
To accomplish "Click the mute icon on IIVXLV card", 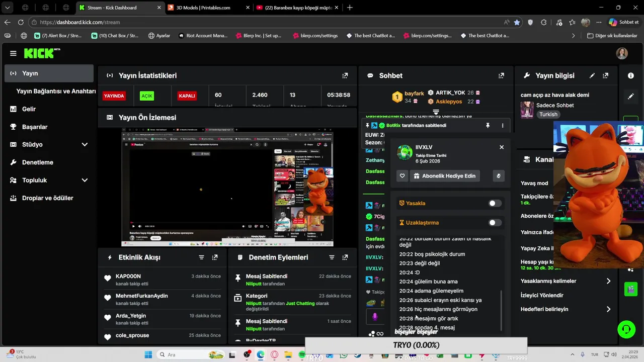I will click(x=499, y=176).
